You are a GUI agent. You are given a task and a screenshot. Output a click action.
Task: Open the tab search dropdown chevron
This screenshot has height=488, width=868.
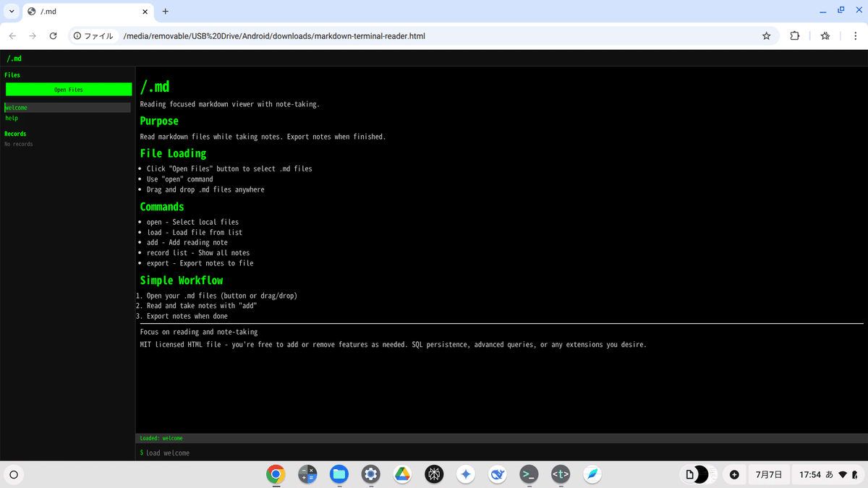tap(10, 12)
